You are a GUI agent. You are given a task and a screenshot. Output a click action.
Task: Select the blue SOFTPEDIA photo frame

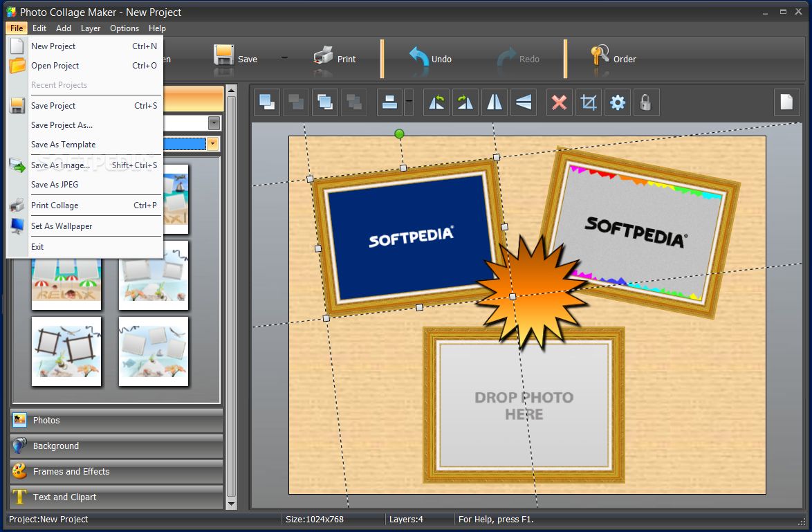[x=407, y=237]
